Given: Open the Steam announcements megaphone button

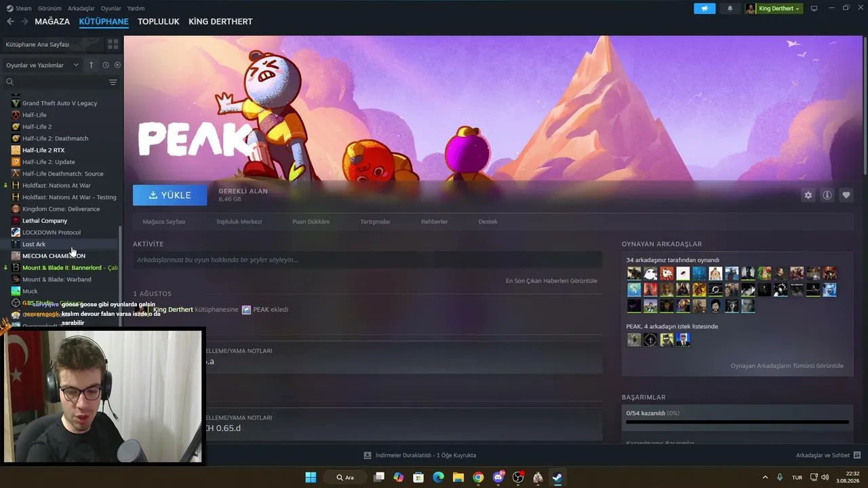Looking at the screenshot, I should 705,8.
